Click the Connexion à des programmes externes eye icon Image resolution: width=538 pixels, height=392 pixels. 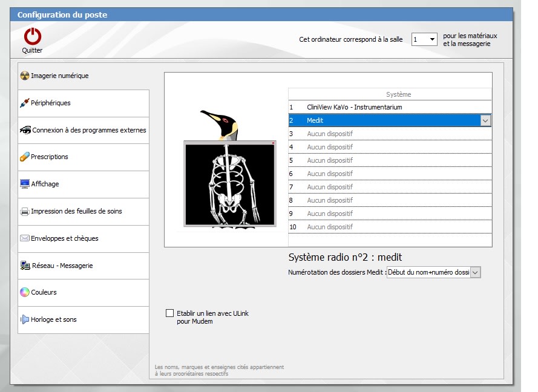pyautogui.click(x=25, y=130)
